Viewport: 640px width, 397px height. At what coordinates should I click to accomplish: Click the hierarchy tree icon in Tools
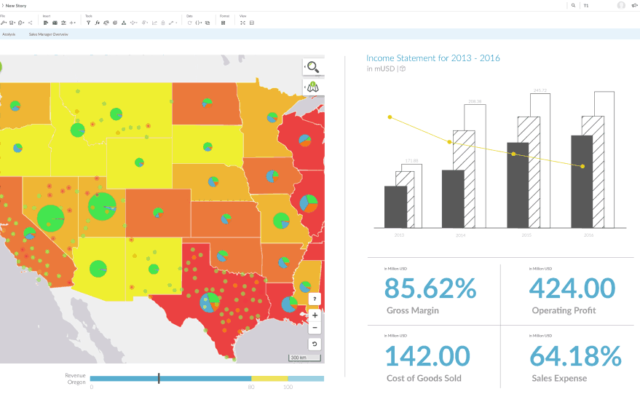click(x=124, y=23)
